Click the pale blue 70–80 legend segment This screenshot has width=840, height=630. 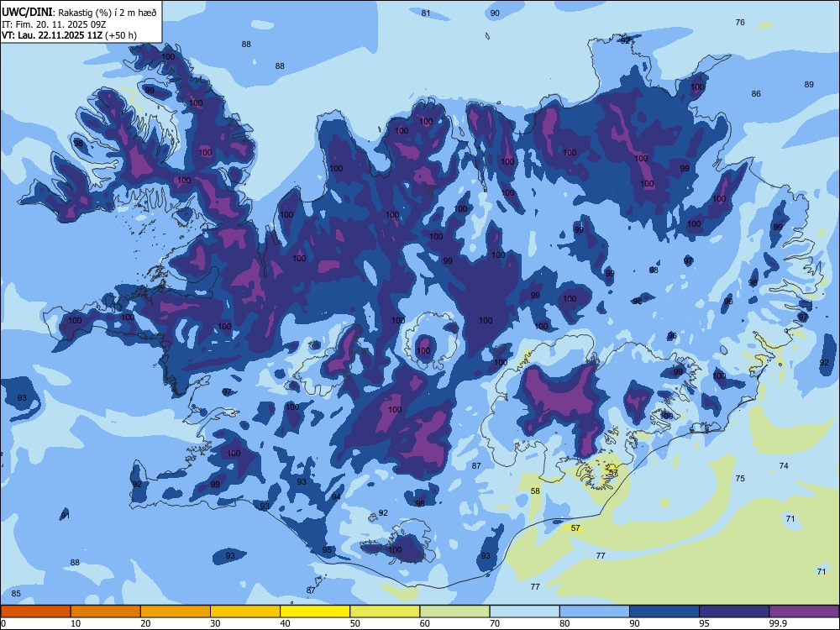pyautogui.click(x=525, y=612)
